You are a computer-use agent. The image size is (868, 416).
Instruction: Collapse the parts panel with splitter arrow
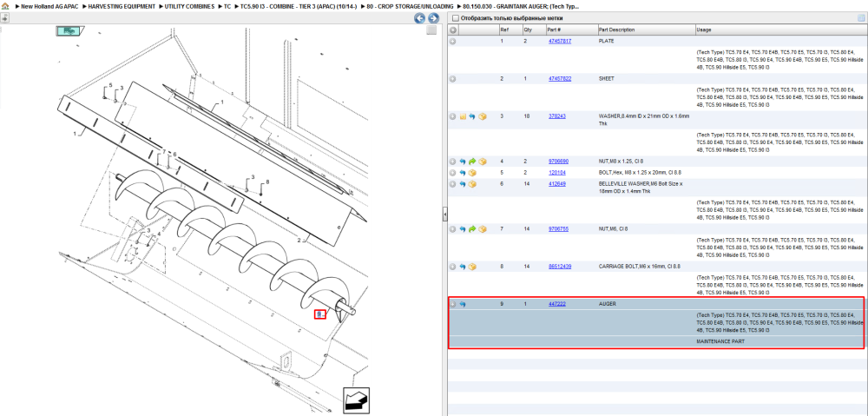pyautogui.click(x=444, y=215)
